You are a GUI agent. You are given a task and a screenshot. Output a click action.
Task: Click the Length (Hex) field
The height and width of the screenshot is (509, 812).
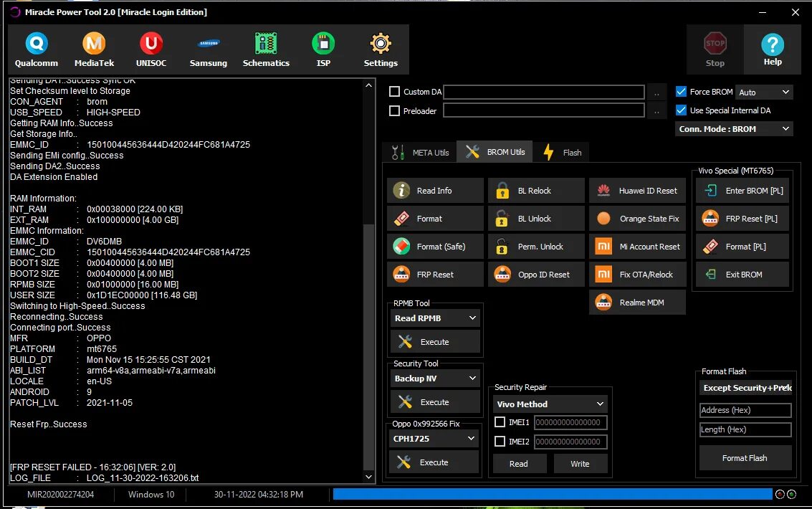click(x=746, y=429)
